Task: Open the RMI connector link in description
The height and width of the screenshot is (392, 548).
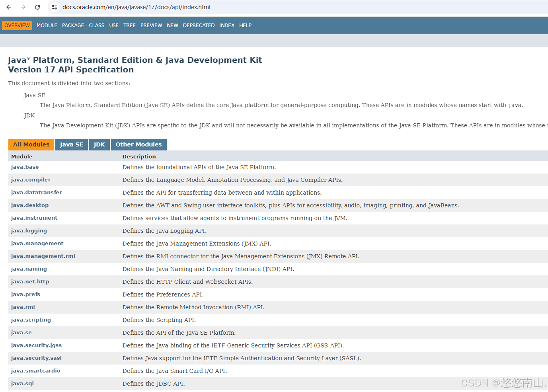Action: point(177,256)
